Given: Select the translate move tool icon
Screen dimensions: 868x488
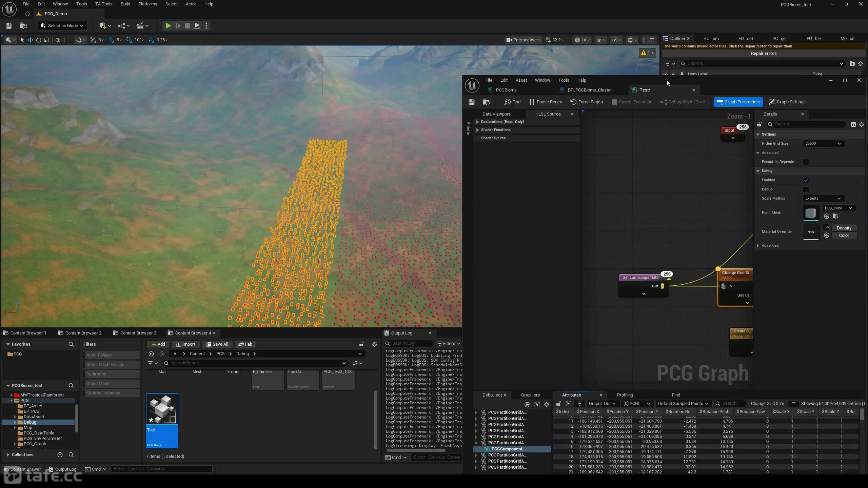Looking at the screenshot, I should (x=30, y=40).
